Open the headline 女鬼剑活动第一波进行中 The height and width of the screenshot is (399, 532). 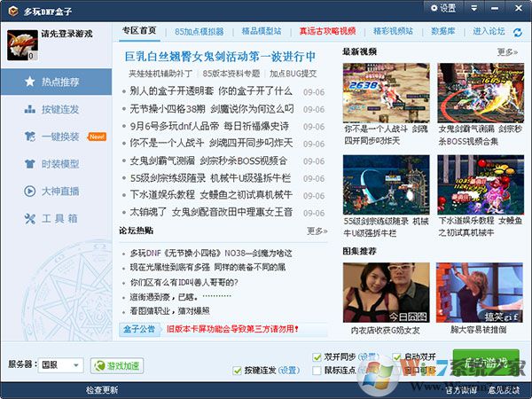220,57
